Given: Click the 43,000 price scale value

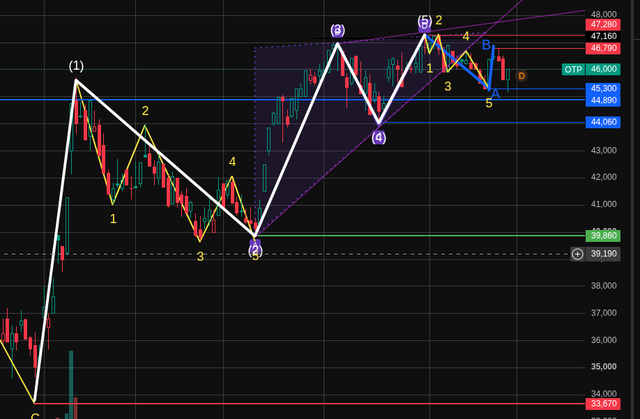Looking at the screenshot, I should [x=604, y=151].
